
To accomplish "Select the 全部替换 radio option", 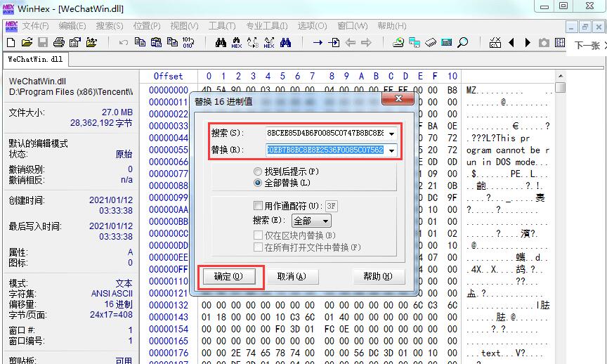I will [x=258, y=183].
